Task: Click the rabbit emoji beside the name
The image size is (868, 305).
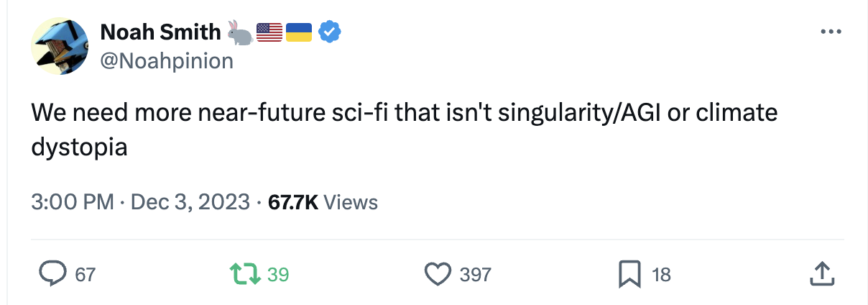Action: coord(239,32)
